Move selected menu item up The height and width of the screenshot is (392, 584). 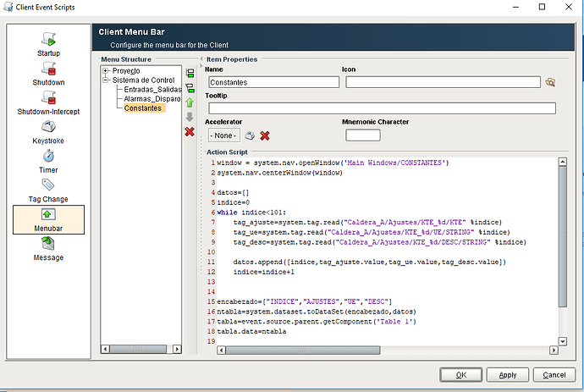point(190,102)
